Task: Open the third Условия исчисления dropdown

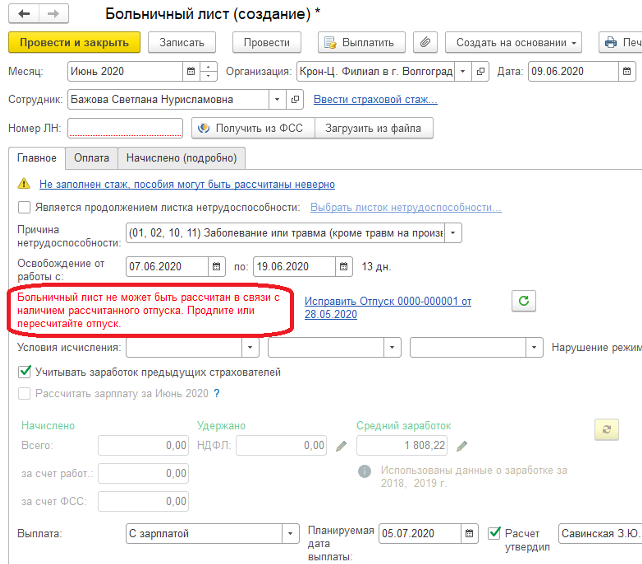Action: pyautogui.click(x=534, y=347)
